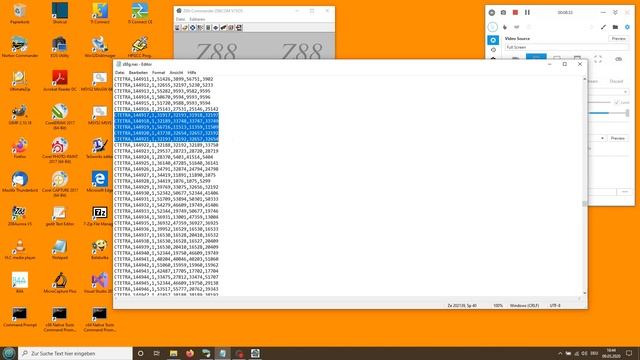Toggle the checkbox in the recorder panel
640x360 pixels.
tap(616, 102)
